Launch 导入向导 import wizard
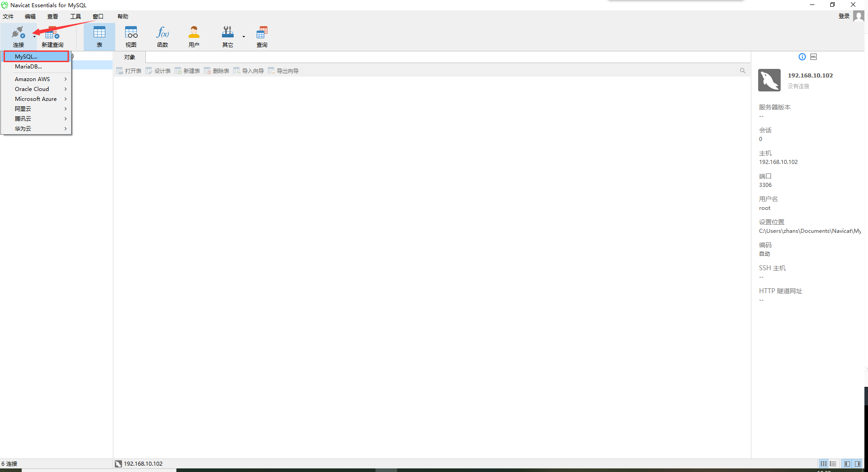 click(x=249, y=71)
